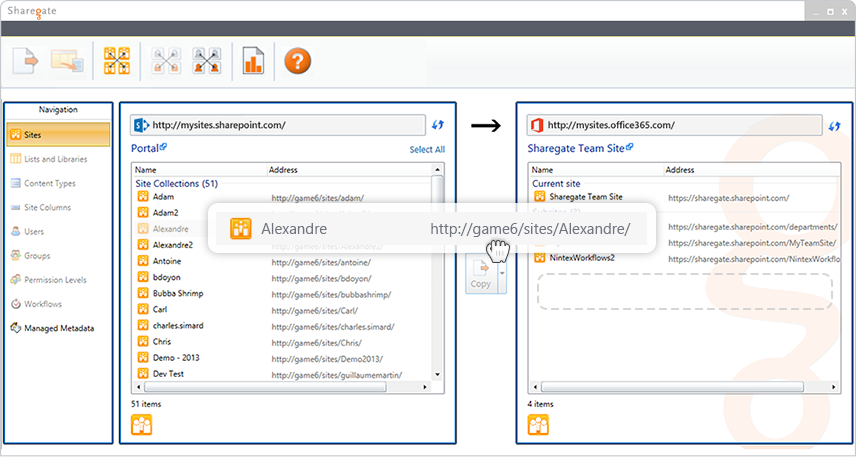Open the copy content document icon in toolbar
This screenshot has width=856, height=457.
coord(26,61)
